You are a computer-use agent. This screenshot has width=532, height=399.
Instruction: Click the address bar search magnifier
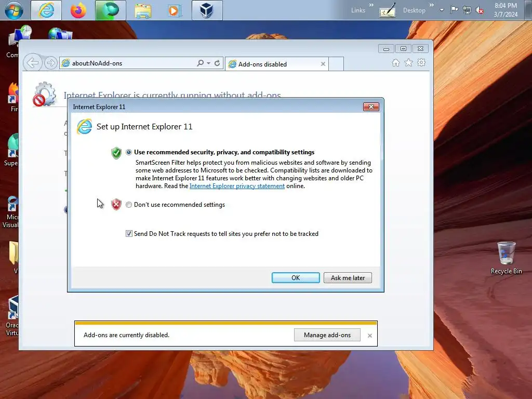pos(201,63)
